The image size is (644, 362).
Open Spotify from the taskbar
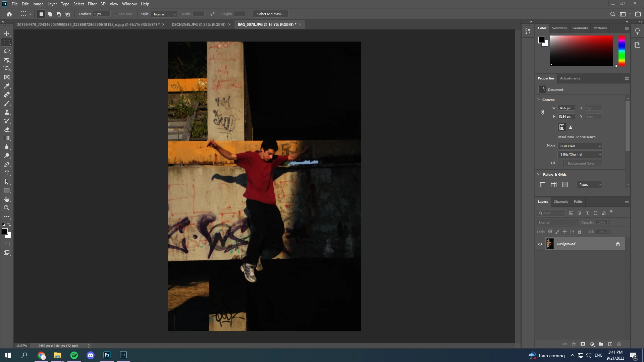click(x=74, y=355)
